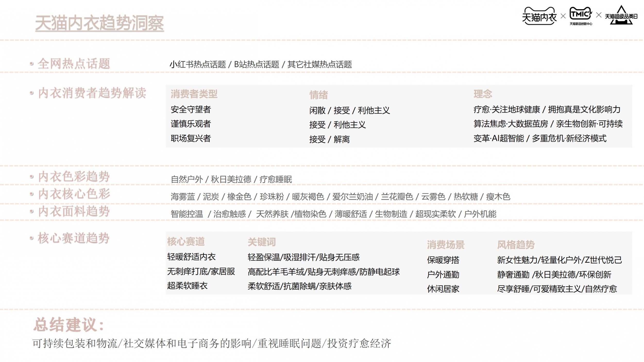The image size is (644, 362).
Task: Select the heading 内衣消费者趋势解读
Action: pos(92,93)
